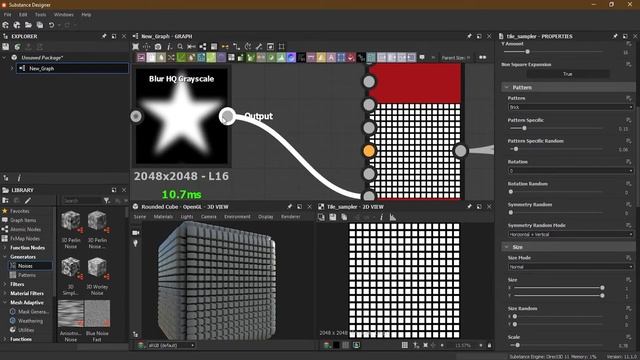Screen dimensions: 640x360
Task: Expand the Function Nodes library category
Action: click(x=5, y=247)
